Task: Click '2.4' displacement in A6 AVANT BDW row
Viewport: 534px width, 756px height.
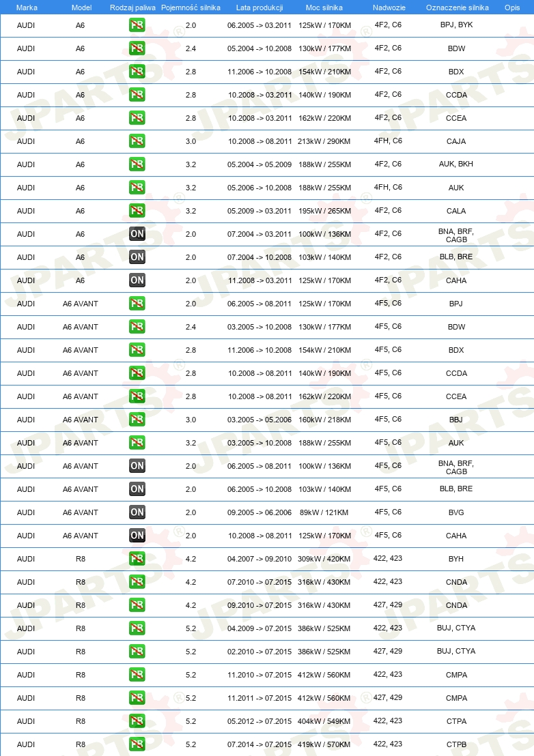Action: point(191,327)
